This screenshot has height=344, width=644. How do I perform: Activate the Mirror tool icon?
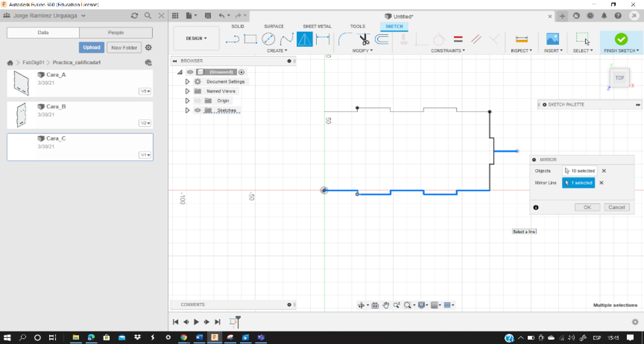pos(304,39)
